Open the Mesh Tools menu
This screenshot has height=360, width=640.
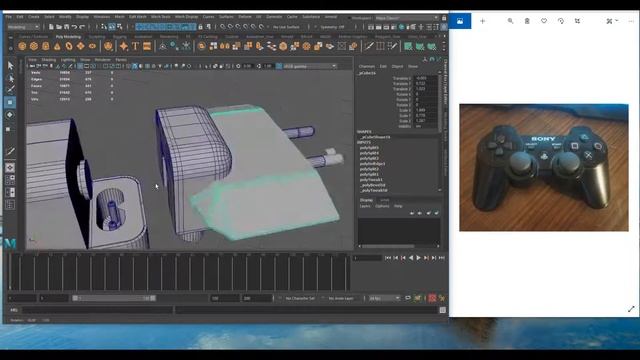(x=160, y=17)
